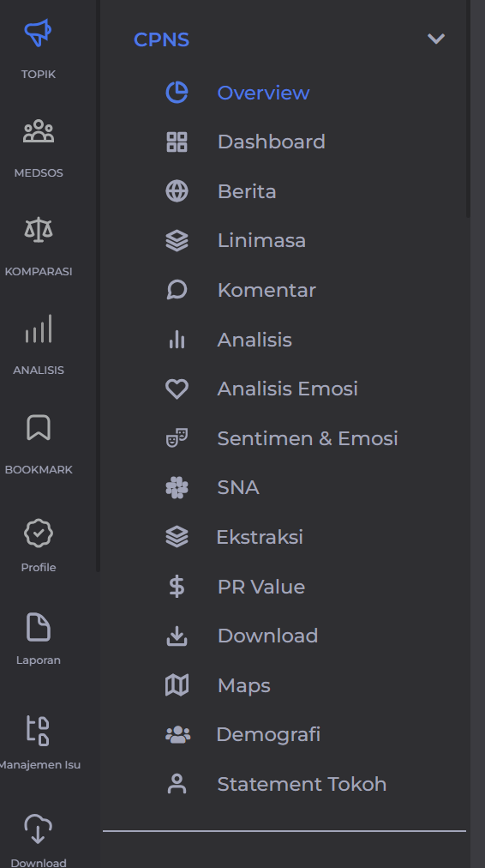Viewport: 485px width, 868px height.
Task: Open the Profile badge icon
Action: click(x=39, y=533)
